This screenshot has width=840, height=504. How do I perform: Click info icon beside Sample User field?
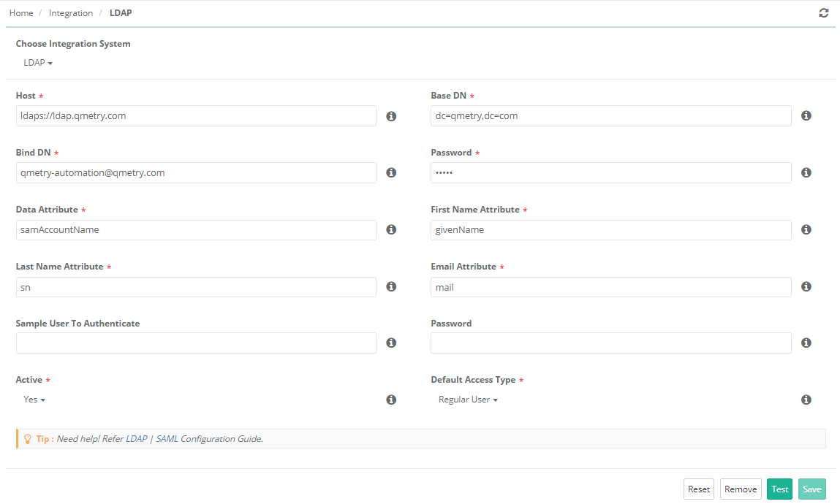click(391, 343)
